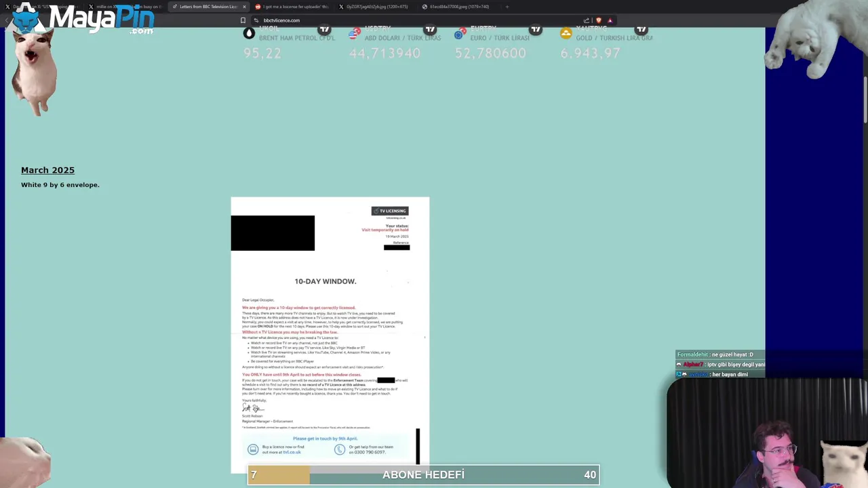Click the '10-DAY WINDOW.' letter heading
The width and height of the screenshot is (868, 488).
[x=325, y=281]
